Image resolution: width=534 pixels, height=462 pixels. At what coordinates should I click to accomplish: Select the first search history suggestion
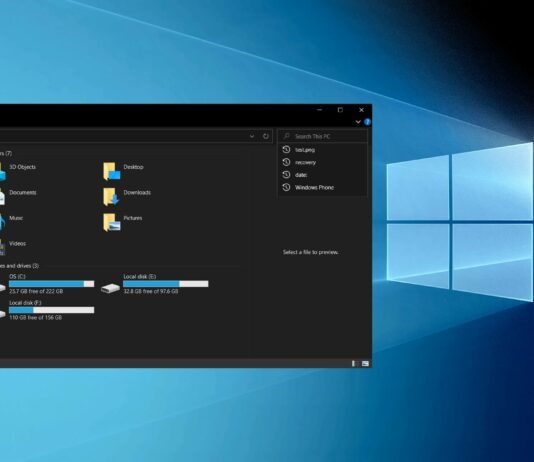pos(323,150)
